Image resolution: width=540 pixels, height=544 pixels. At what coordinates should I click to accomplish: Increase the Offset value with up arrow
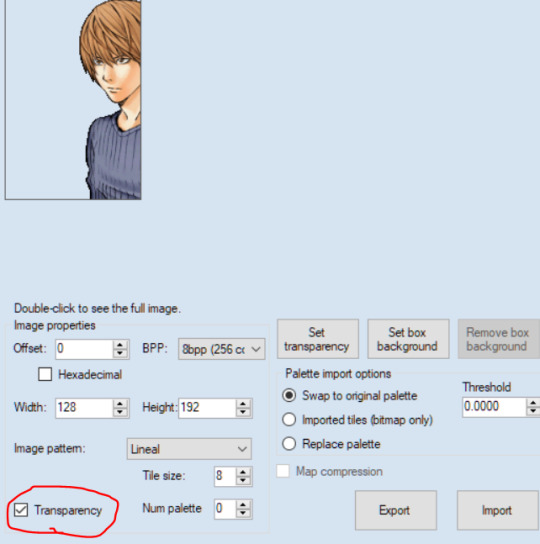pyautogui.click(x=120, y=345)
